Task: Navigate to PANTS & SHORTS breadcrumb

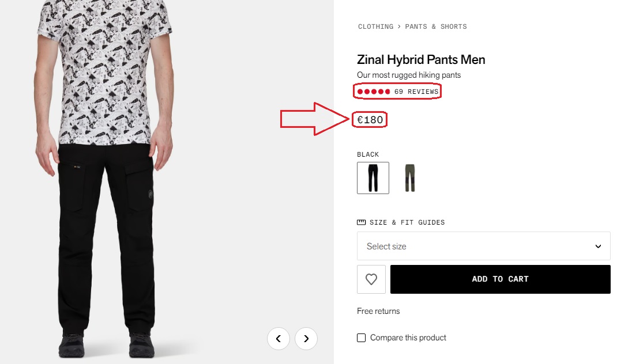Action: click(x=436, y=26)
